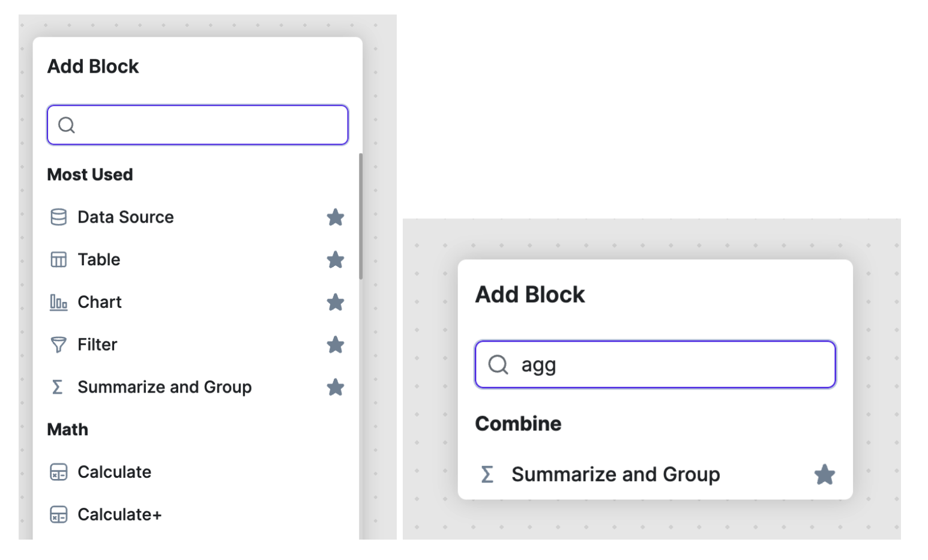
Task: Click the Calculate block icon
Action: point(58,472)
